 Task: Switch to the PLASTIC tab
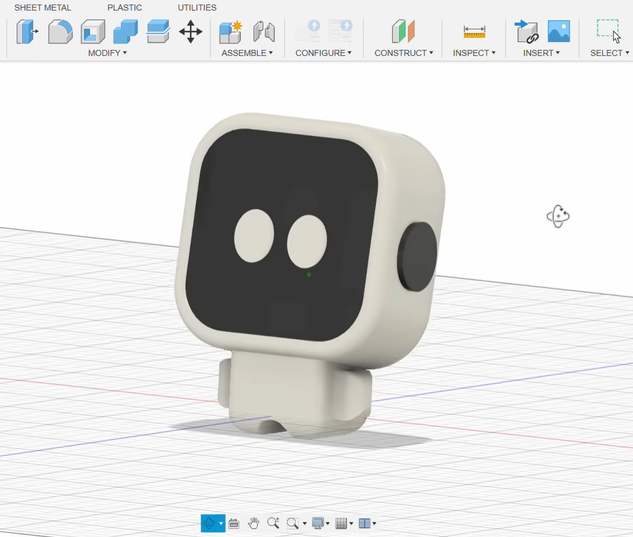(124, 7)
